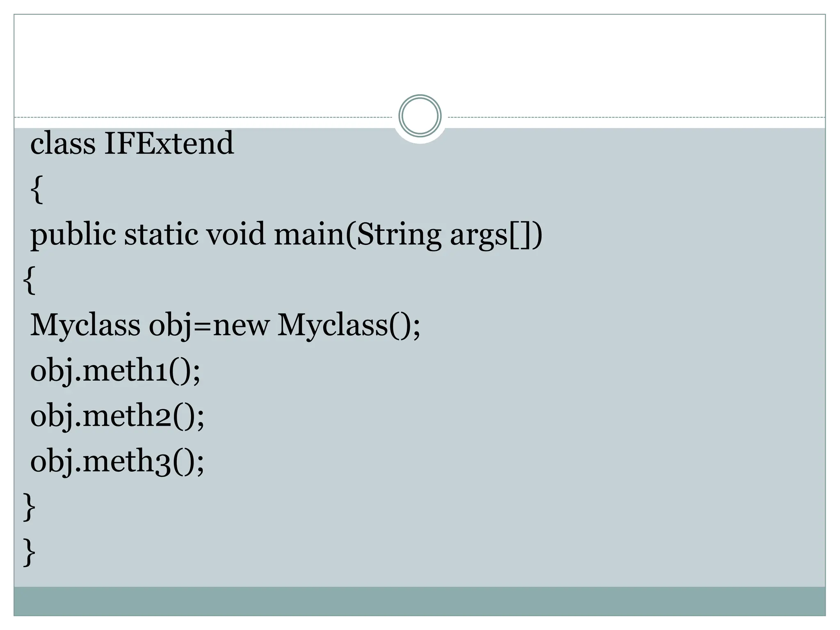This screenshot has width=840, height=630.
Task: Click the word class on the first line
Action: [x=63, y=143]
